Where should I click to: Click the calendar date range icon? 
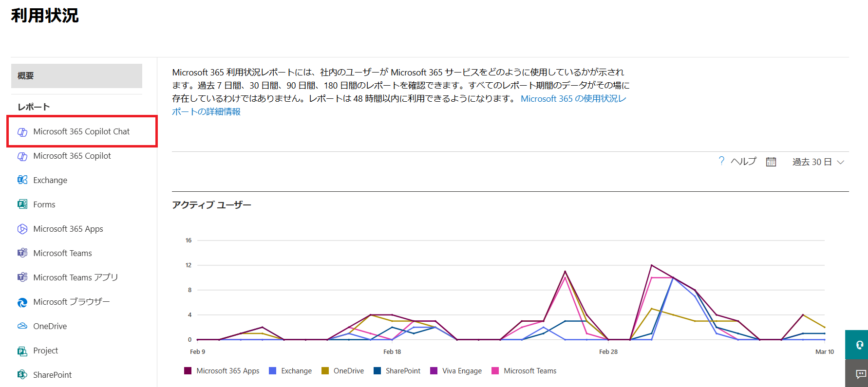771,162
